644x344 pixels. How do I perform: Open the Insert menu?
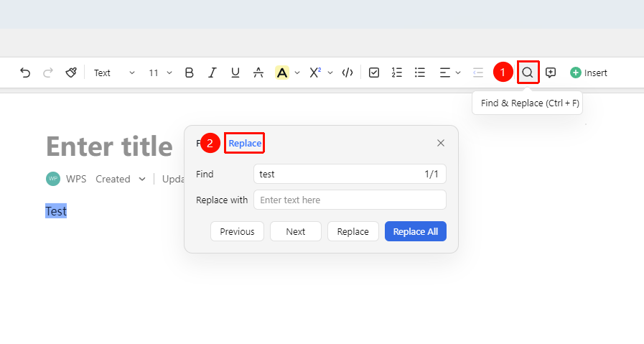tap(589, 73)
